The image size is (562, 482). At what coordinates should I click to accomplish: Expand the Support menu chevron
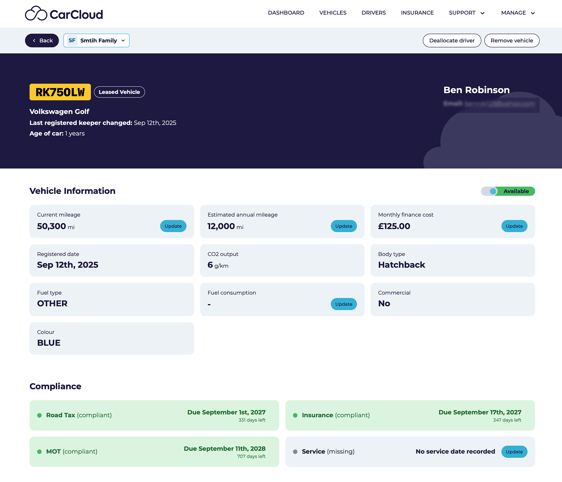482,13
